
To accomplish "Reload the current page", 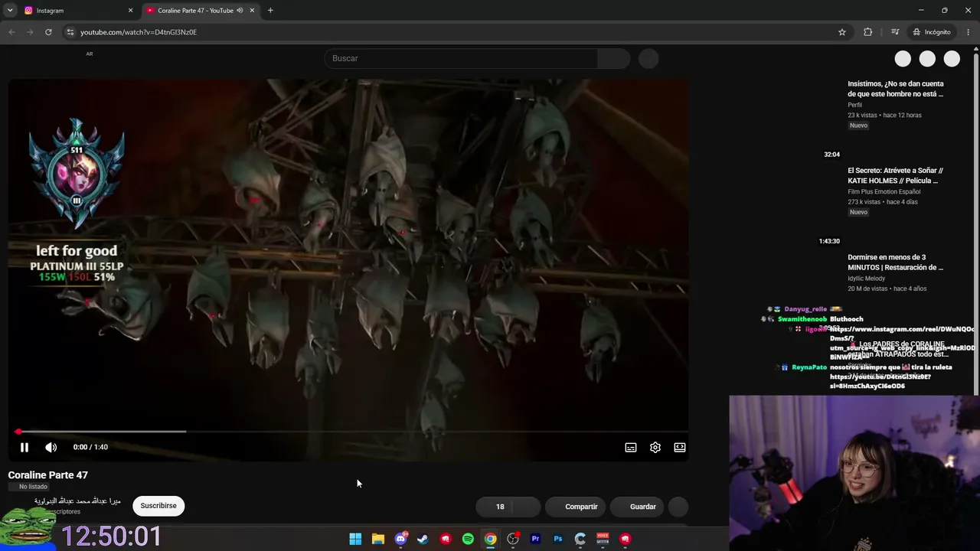I will tap(48, 32).
